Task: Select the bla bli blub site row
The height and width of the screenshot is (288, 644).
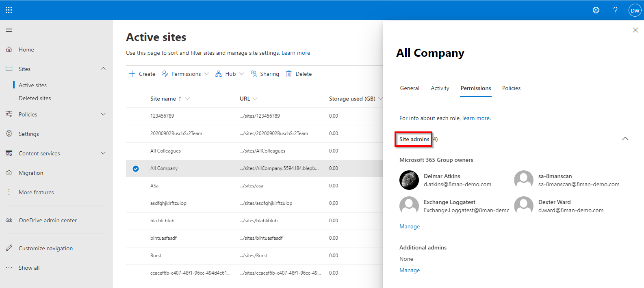Action: (x=254, y=221)
